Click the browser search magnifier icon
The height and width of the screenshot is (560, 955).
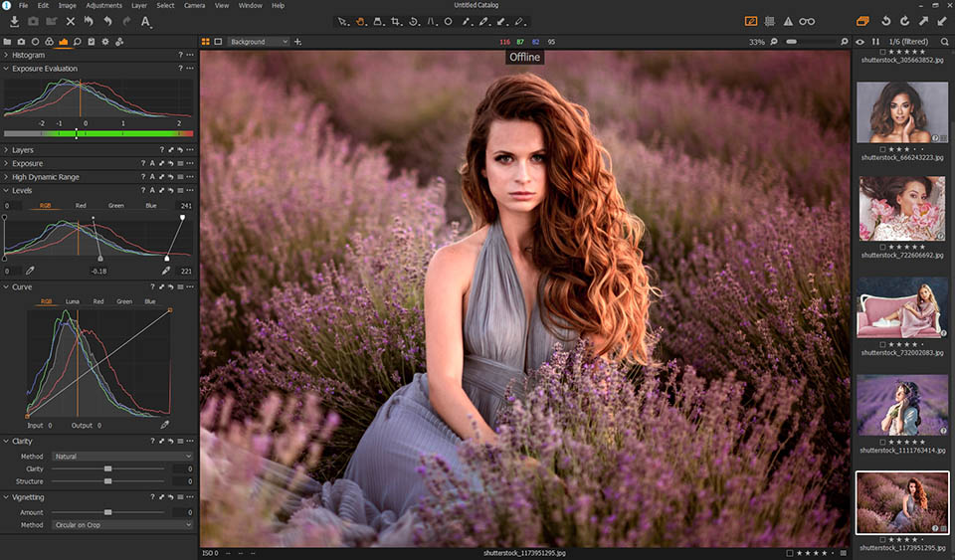click(945, 42)
